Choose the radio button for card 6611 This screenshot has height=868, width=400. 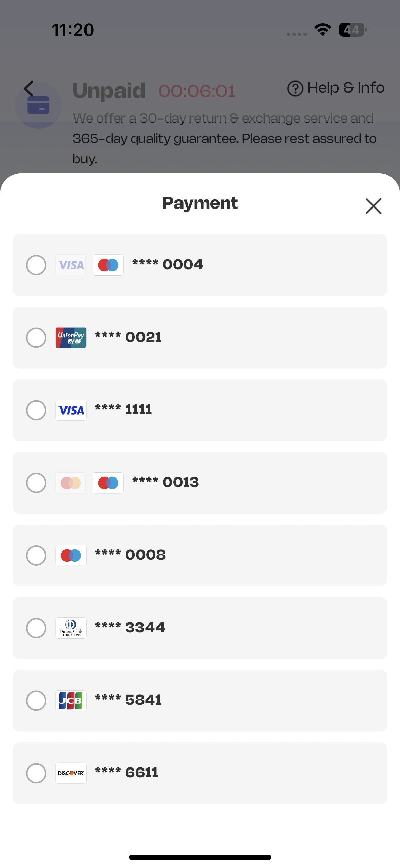tap(36, 773)
